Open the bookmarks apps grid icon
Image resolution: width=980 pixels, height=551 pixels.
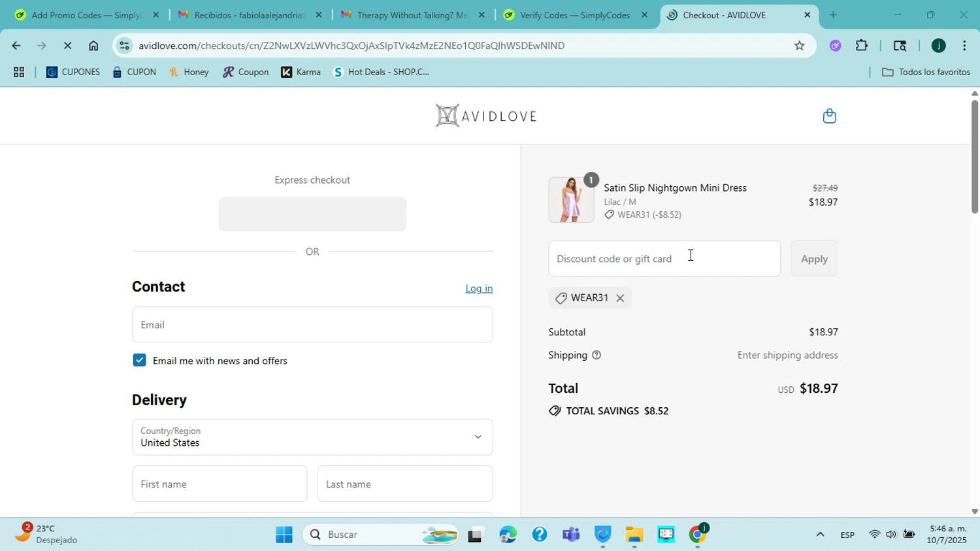coord(19,72)
